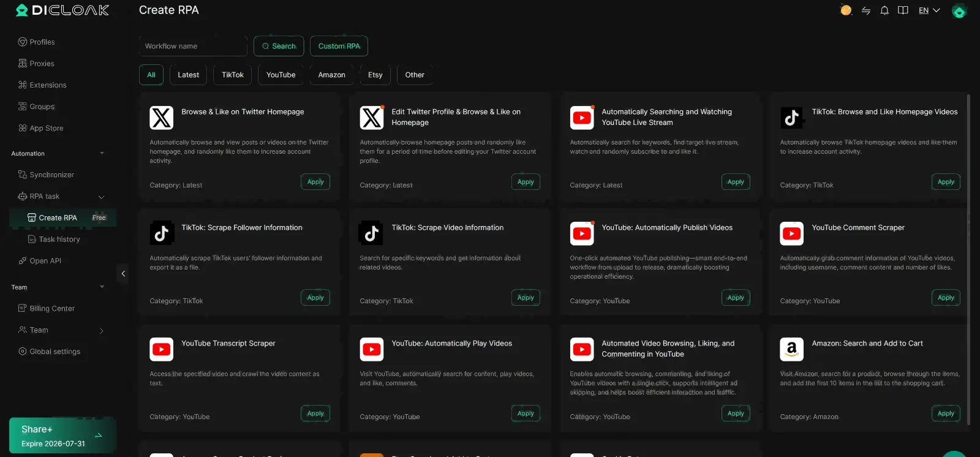Click YouTube icon on Automatically Publish Videos card
980x457 pixels.
pos(582,233)
